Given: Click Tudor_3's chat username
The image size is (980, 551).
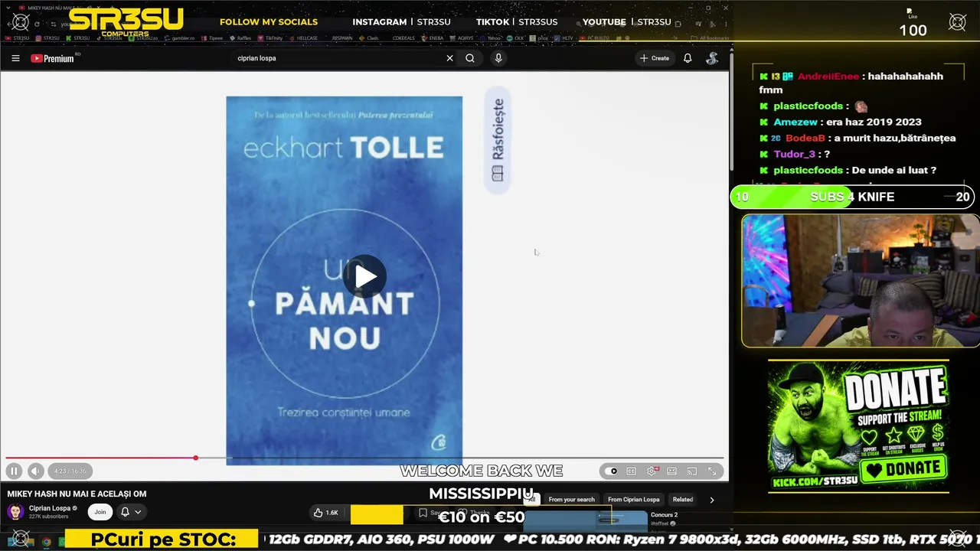Looking at the screenshot, I should pos(794,154).
